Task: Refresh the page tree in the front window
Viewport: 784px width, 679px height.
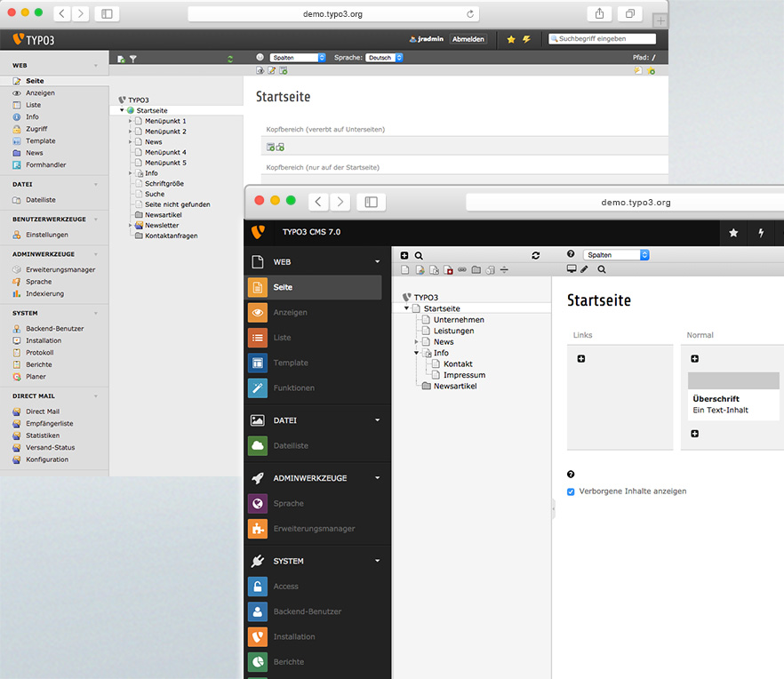Action: [x=535, y=255]
